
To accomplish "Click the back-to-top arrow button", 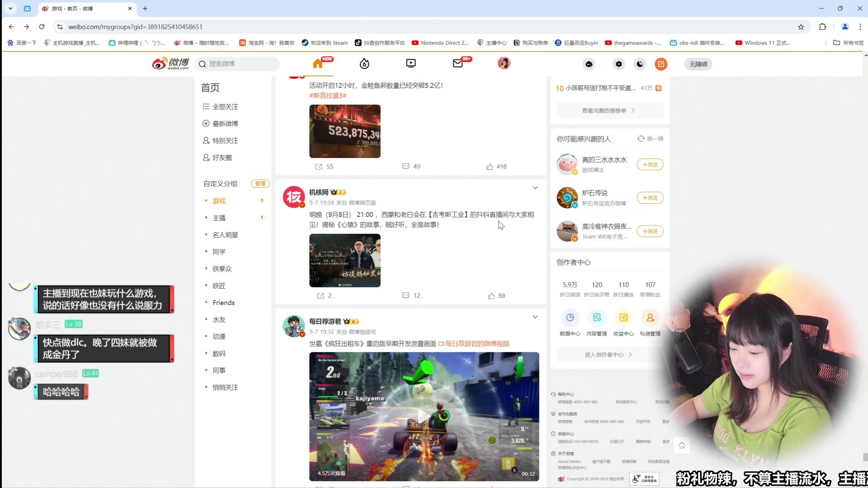I will 682,446.
